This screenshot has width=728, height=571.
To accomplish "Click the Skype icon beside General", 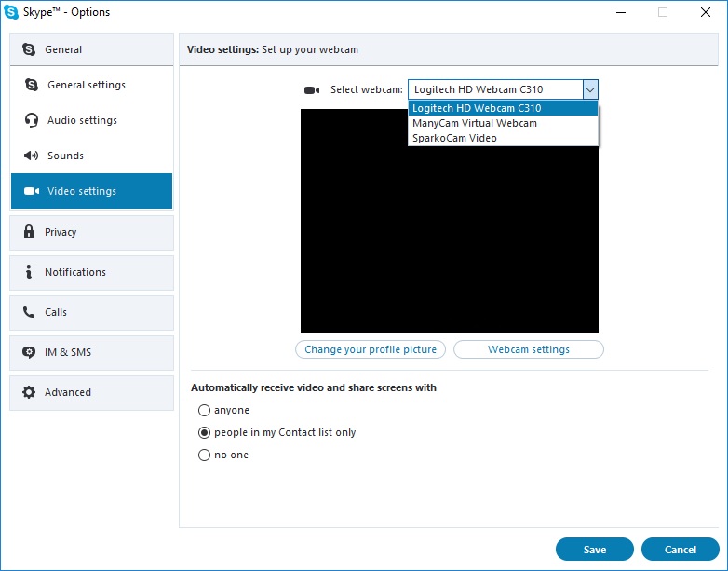I will click(29, 49).
